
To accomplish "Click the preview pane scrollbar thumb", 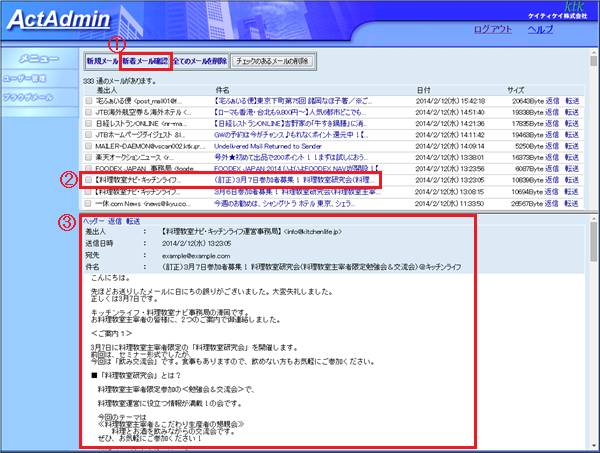I will click(x=593, y=242).
